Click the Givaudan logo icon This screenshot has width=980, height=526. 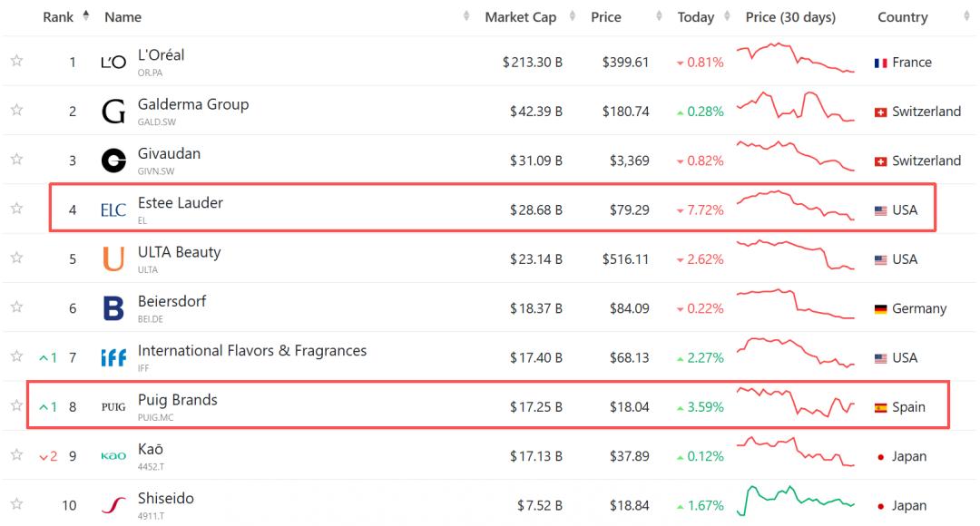tap(113, 161)
